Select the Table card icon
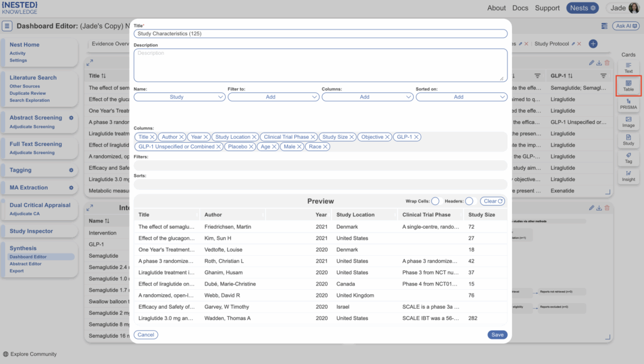Image resolution: width=644 pixels, height=364 pixels. click(x=628, y=85)
